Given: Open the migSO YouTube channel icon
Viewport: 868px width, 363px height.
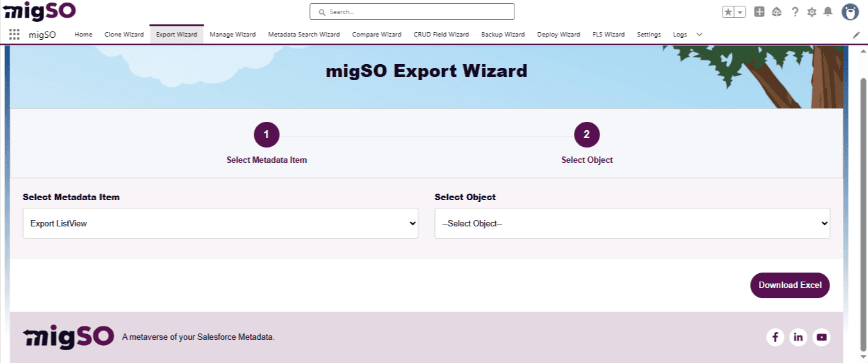Looking at the screenshot, I should [821, 337].
